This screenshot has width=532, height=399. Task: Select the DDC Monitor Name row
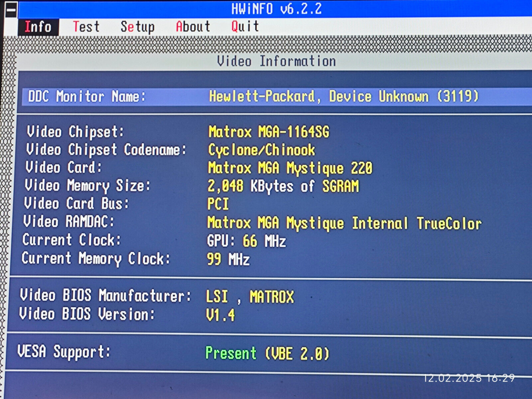(x=277, y=97)
